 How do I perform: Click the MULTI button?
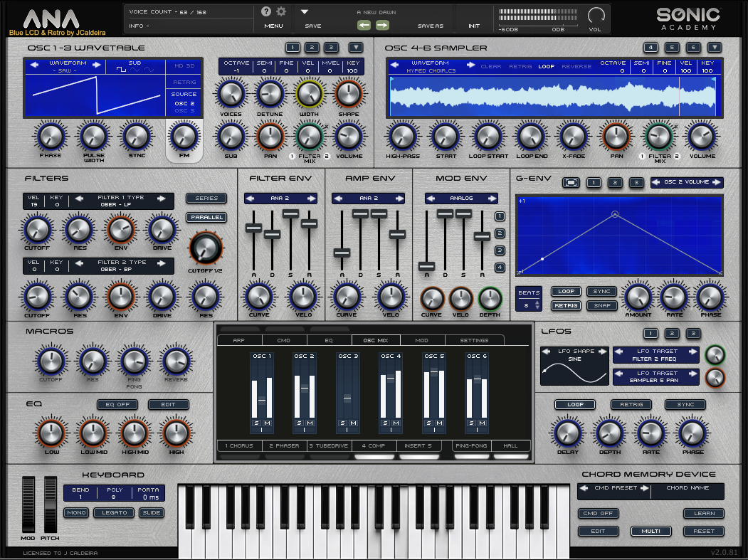[651, 531]
